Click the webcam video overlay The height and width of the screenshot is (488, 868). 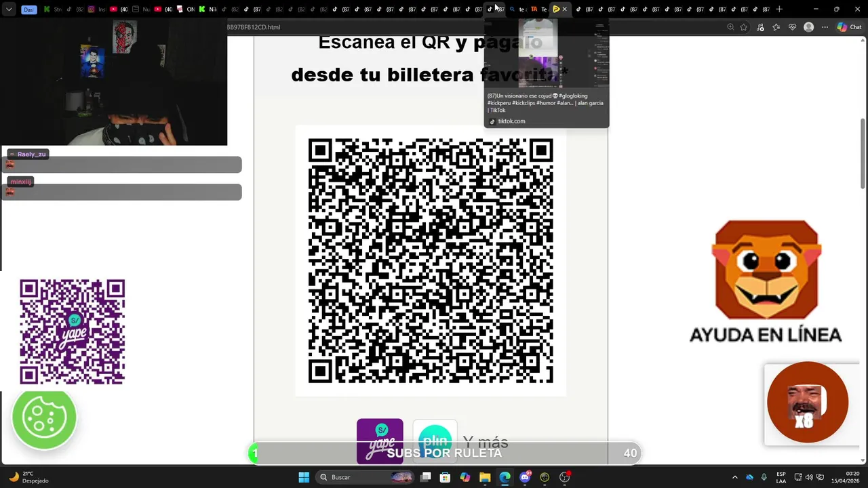[x=114, y=82]
